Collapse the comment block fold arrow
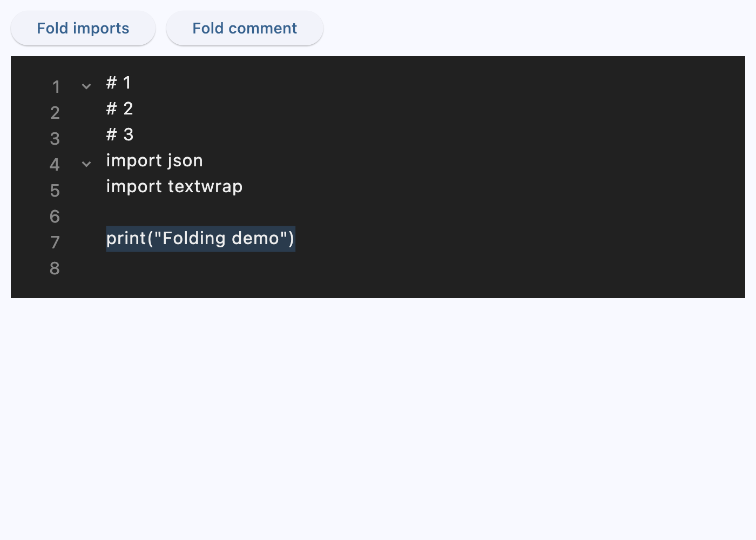 click(x=86, y=86)
